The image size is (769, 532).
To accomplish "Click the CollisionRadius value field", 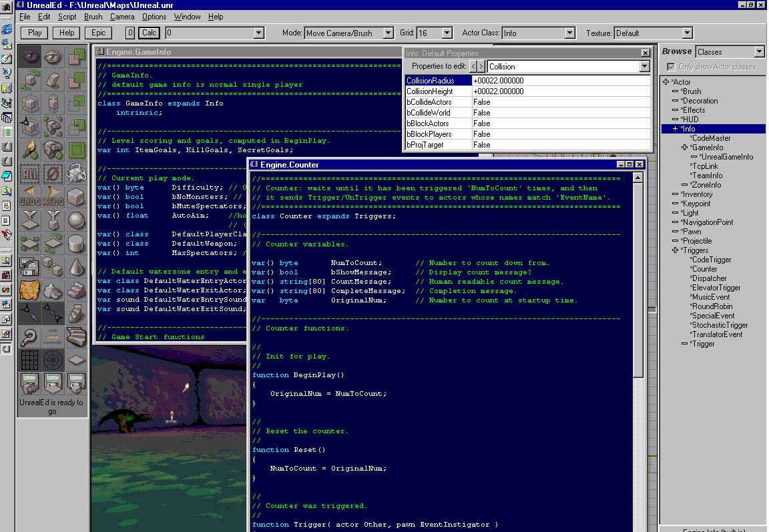I will (561, 81).
